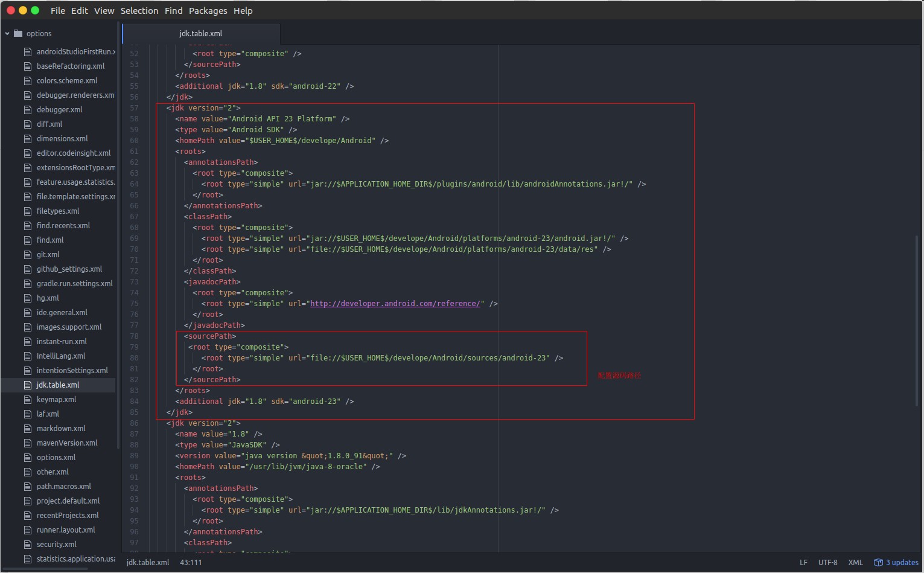
Task: Click the options folder icon
Action: pyautogui.click(x=18, y=33)
